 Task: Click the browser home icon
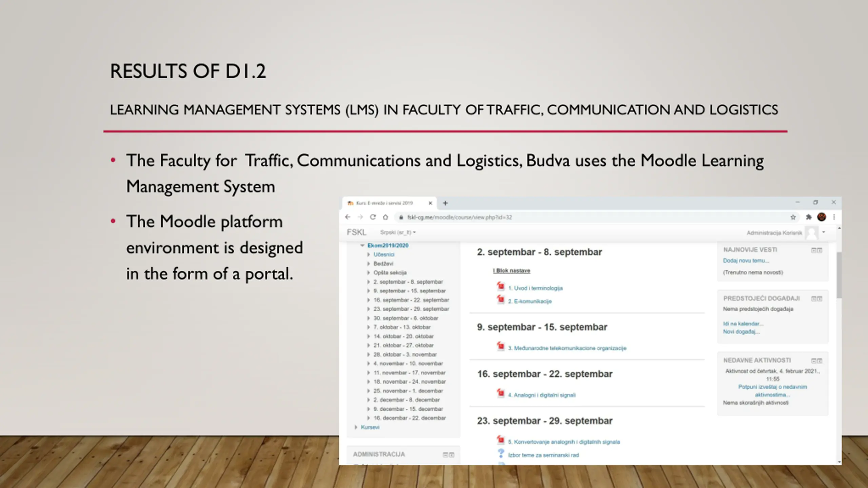[x=386, y=217]
